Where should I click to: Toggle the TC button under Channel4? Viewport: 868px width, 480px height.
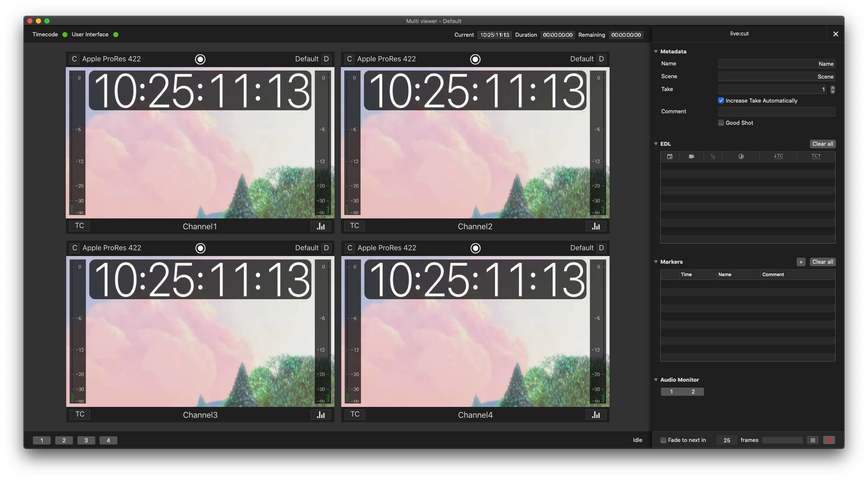[x=355, y=414]
